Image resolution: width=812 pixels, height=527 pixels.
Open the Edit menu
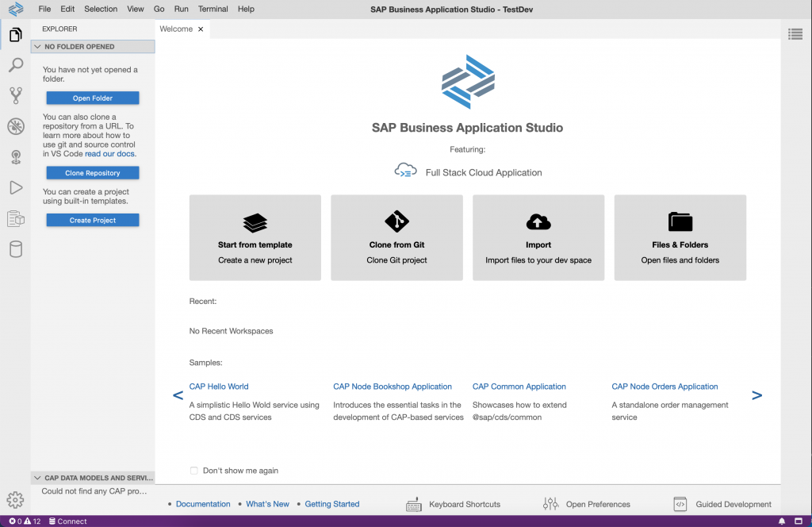coord(67,9)
